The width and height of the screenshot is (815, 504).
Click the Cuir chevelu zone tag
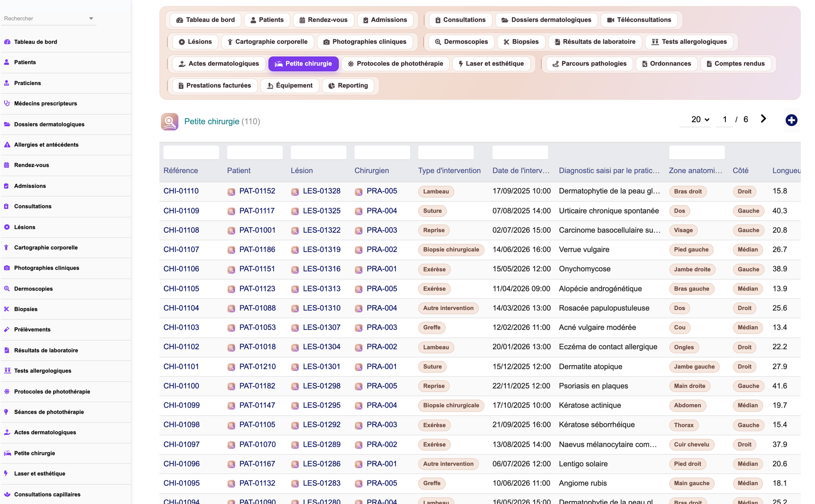click(691, 445)
